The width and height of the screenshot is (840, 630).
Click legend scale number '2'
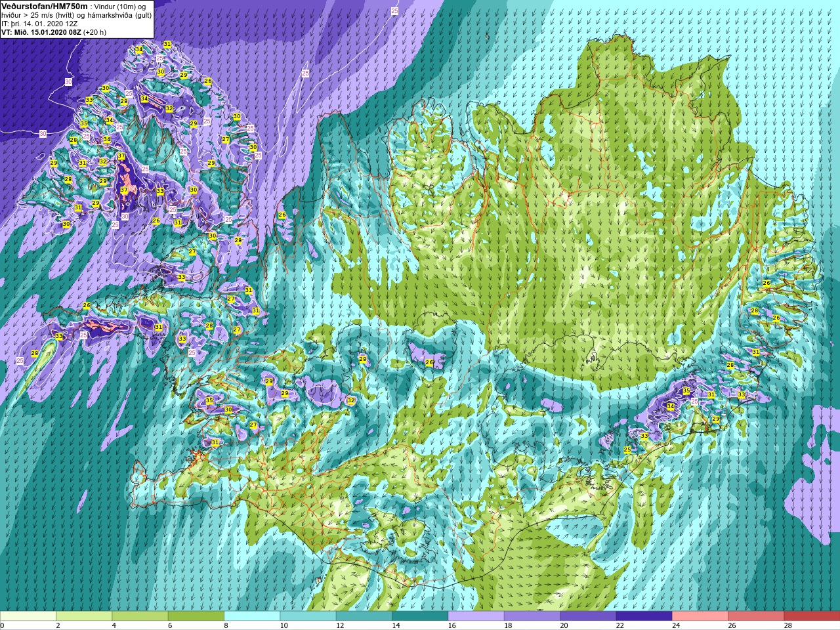click(58, 625)
